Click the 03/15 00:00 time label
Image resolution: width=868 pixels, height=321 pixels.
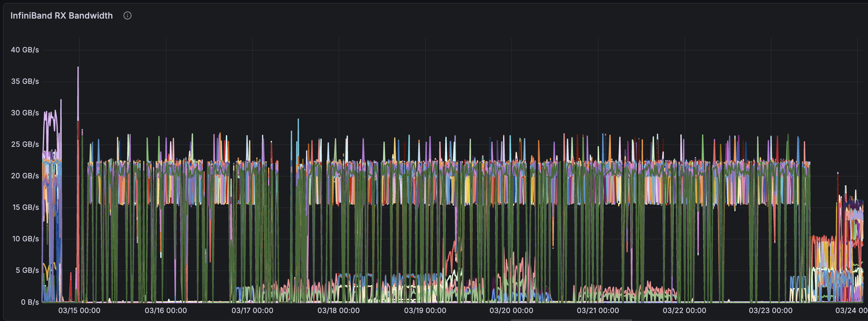tap(79, 310)
